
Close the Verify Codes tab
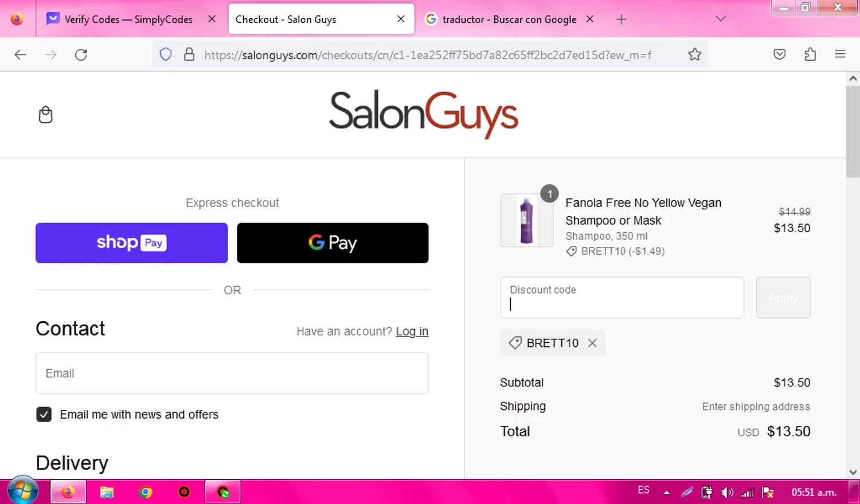click(212, 19)
